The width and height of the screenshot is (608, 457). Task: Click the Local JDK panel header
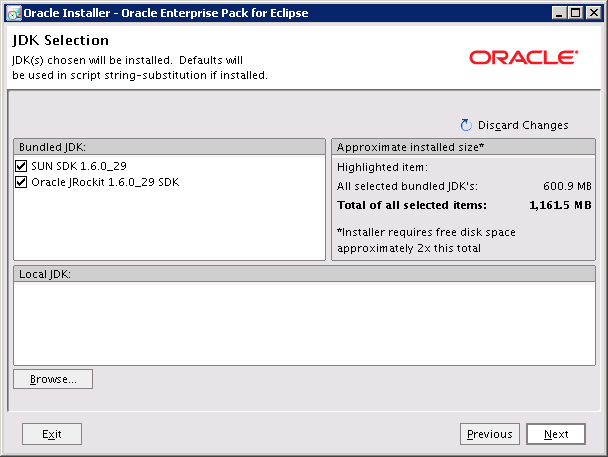click(303, 273)
